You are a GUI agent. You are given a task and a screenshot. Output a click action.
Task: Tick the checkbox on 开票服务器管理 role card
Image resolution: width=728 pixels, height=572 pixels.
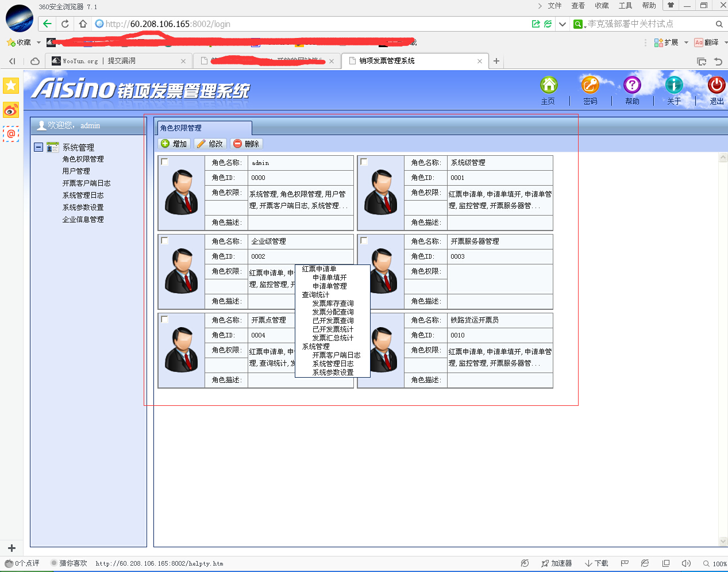coord(364,240)
